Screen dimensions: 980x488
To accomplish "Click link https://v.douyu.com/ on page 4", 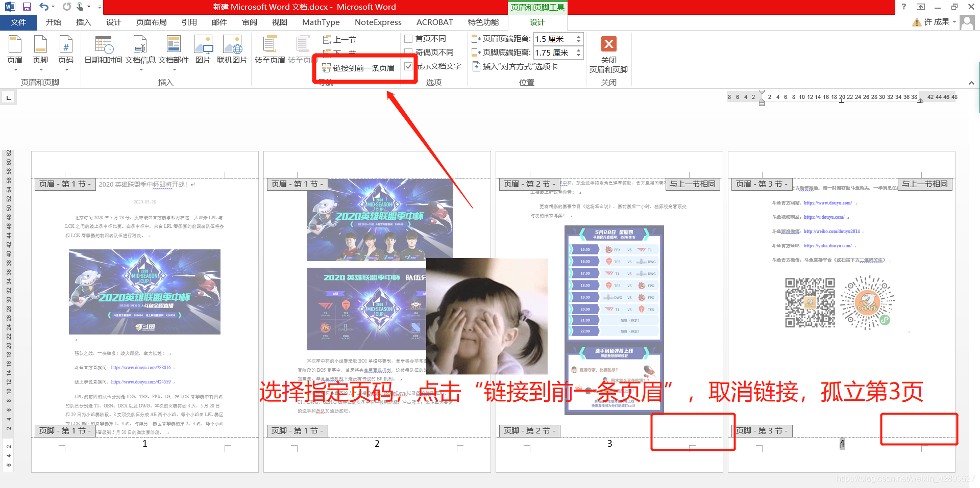I will 824,217.
